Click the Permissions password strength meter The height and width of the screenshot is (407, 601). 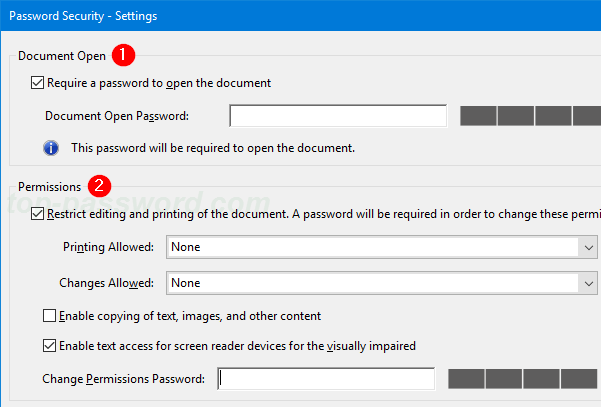(x=522, y=379)
